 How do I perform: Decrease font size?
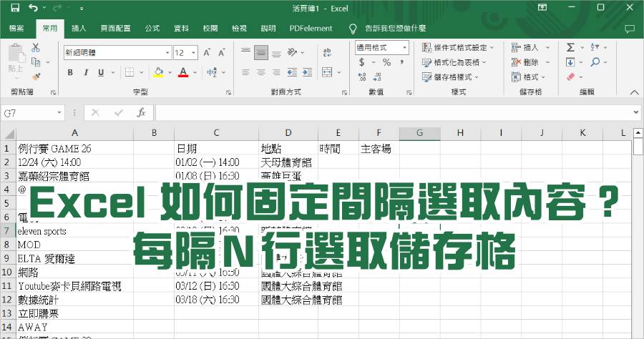(x=222, y=52)
